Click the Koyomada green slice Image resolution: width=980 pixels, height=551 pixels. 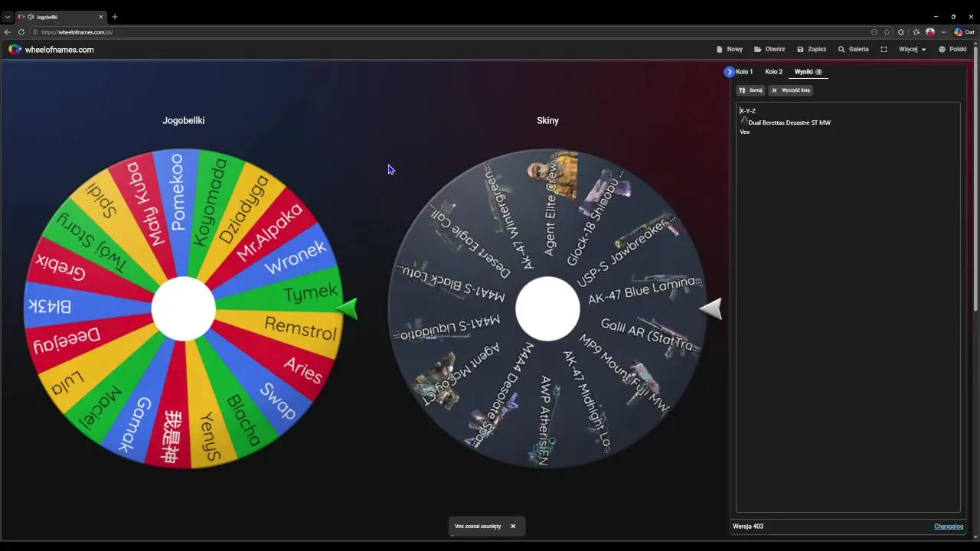[210, 201]
